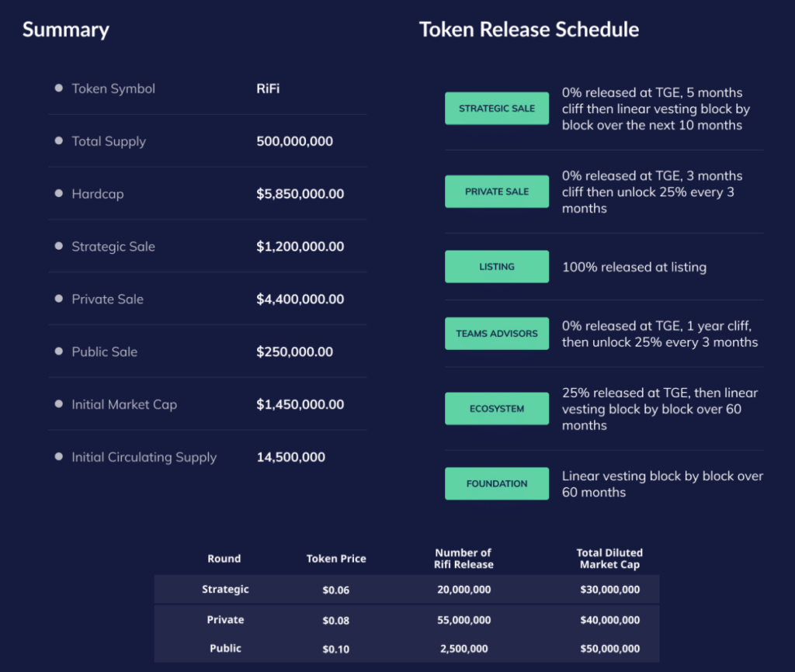Viewport: 795px width, 672px height.
Task: Click the $1,200,000.00 strategic sale value
Action: 300,247
